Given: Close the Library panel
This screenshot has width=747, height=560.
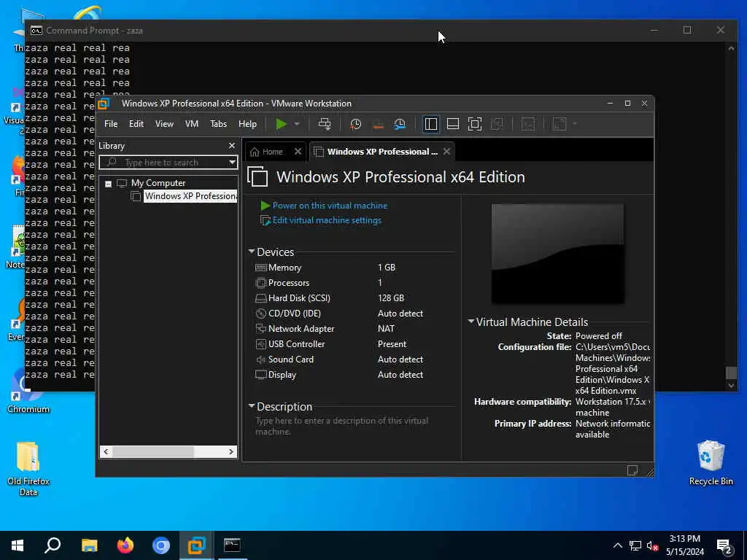Looking at the screenshot, I should pyautogui.click(x=231, y=146).
